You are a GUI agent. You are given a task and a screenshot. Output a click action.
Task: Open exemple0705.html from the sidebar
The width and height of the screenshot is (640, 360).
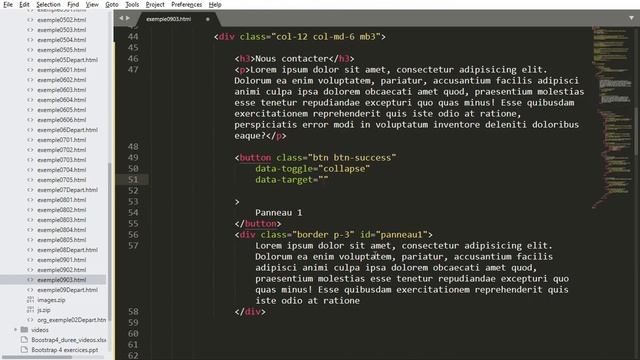[62, 180]
